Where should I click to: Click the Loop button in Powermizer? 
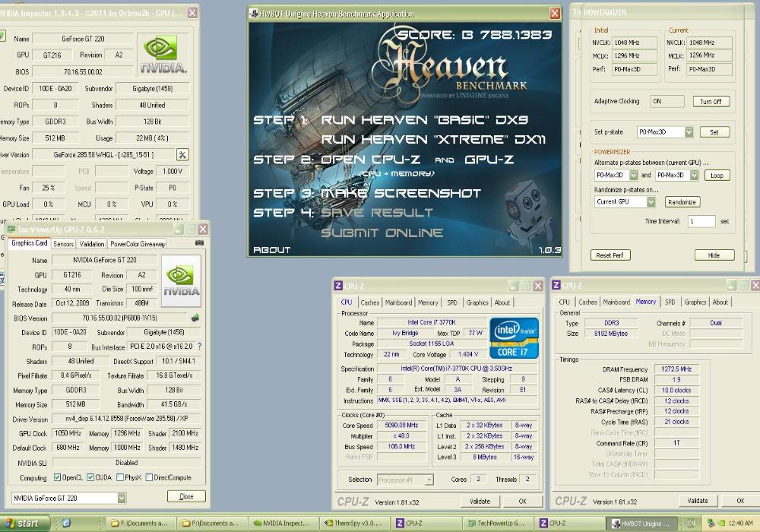[717, 176]
